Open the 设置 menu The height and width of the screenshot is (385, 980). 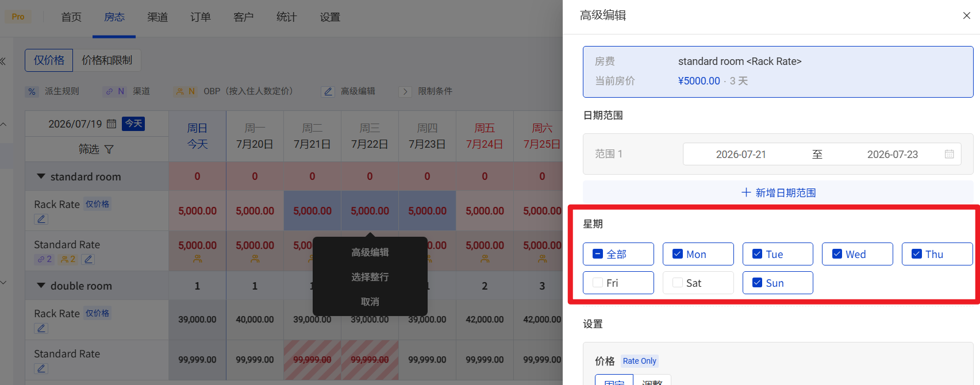tap(330, 17)
